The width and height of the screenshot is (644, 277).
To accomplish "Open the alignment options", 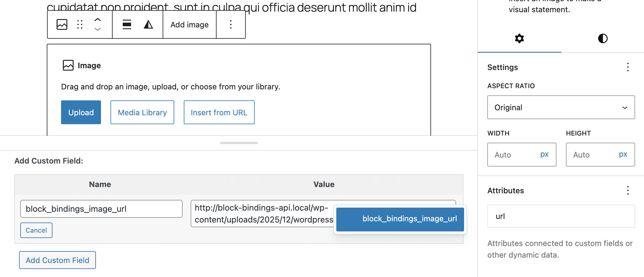I will [x=127, y=24].
